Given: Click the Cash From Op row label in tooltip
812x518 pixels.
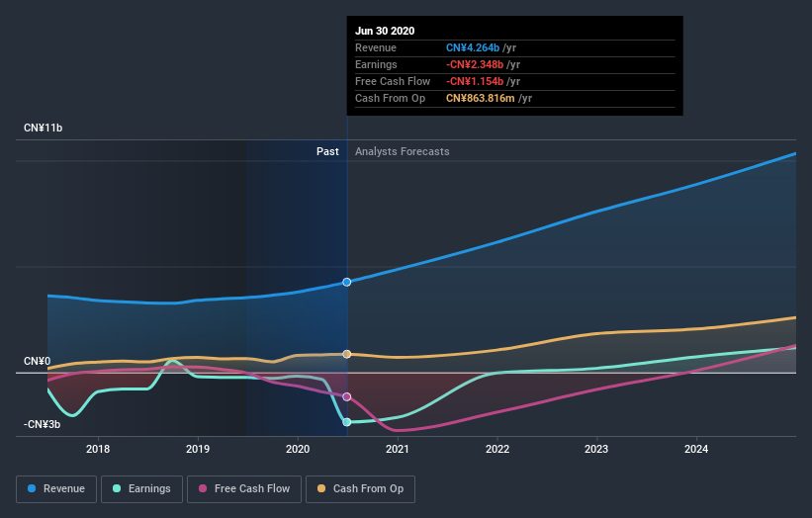Looking at the screenshot, I should click(x=391, y=98).
